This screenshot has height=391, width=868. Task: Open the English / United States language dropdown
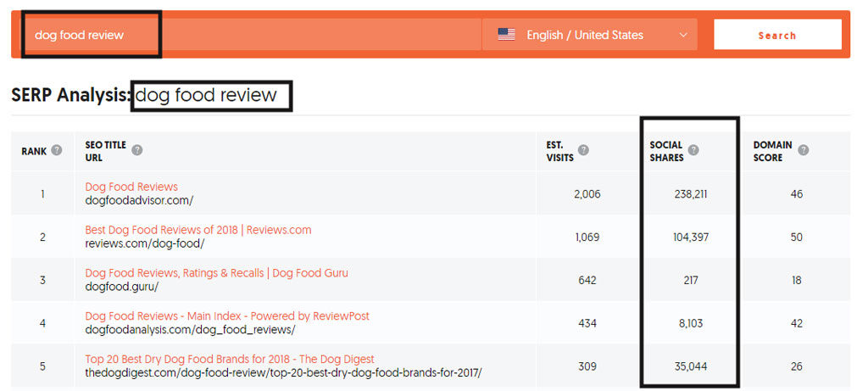tap(590, 35)
